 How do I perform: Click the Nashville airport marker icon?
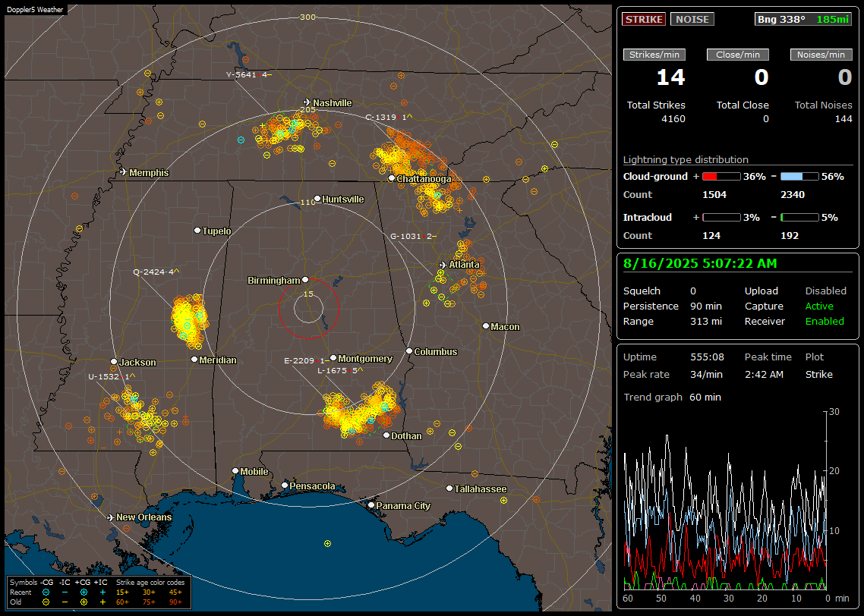click(307, 102)
